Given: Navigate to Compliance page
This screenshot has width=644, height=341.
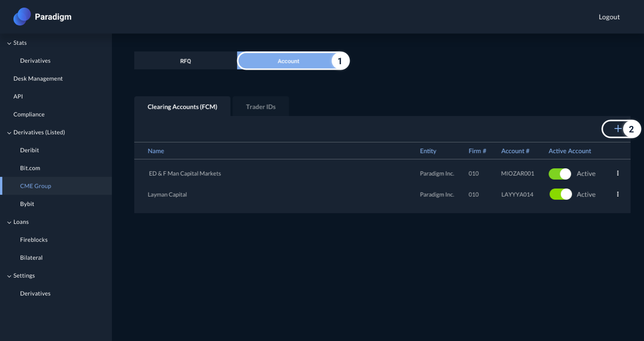Looking at the screenshot, I should [29, 114].
